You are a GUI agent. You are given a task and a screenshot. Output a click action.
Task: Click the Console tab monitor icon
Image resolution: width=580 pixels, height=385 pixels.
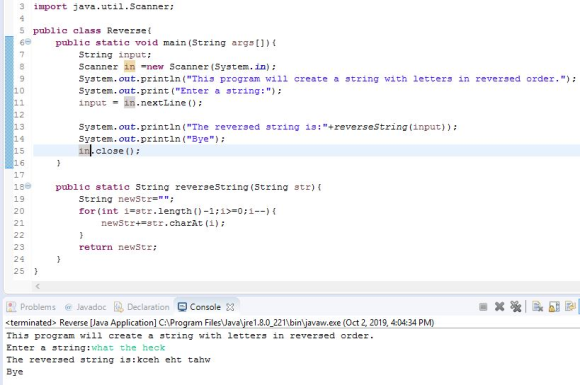(182, 307)
